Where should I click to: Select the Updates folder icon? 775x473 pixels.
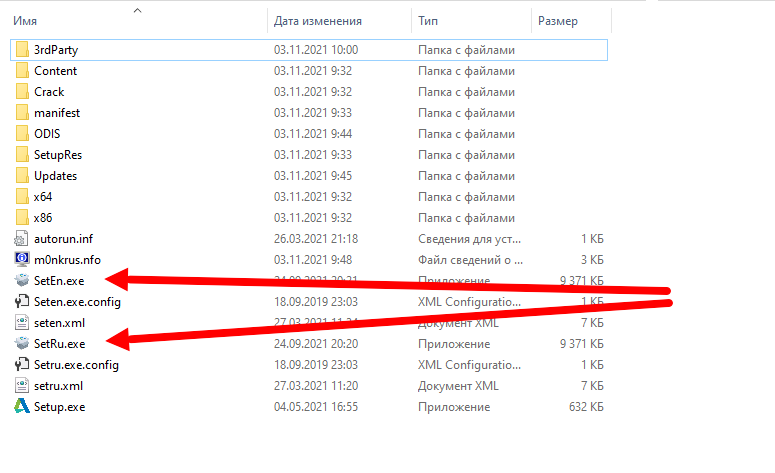[22, 176]
